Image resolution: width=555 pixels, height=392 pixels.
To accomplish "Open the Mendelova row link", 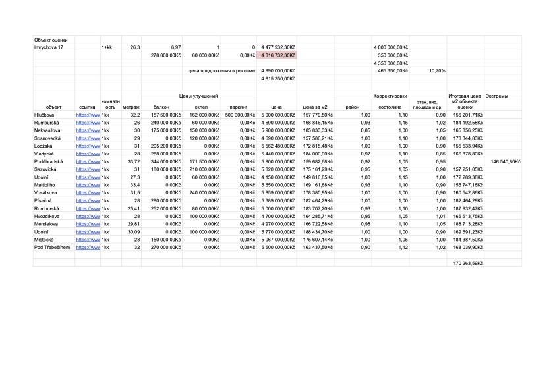I will [x=88, y=224].
